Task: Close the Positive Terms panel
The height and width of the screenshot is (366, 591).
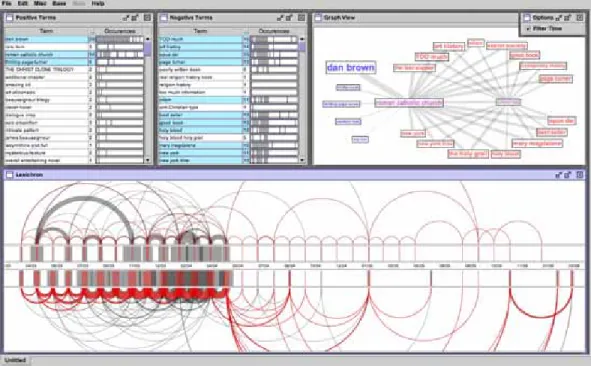Action: [147, 18]
